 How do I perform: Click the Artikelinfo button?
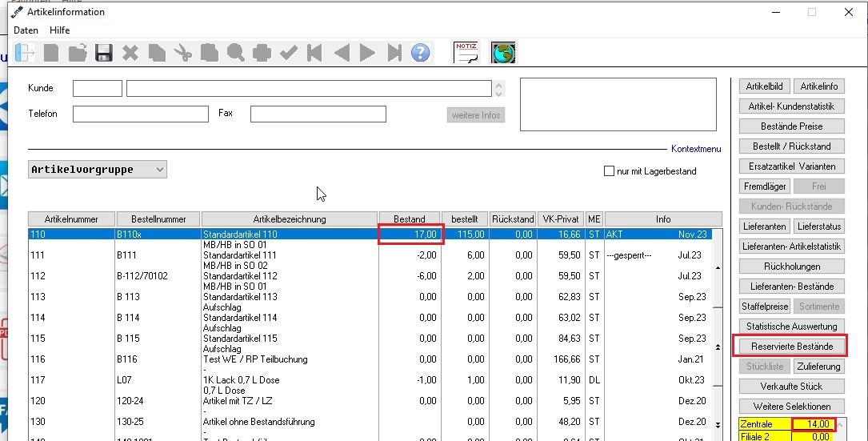819,86
